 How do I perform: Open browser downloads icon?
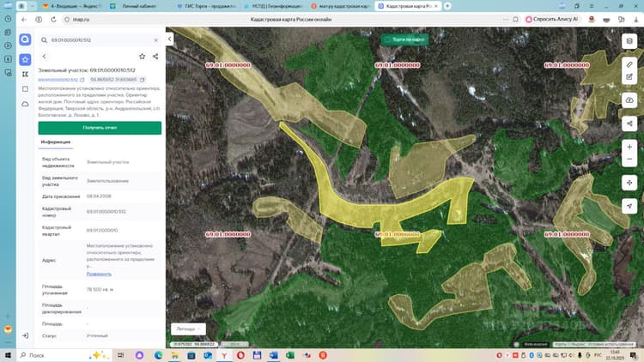point(635,19)
